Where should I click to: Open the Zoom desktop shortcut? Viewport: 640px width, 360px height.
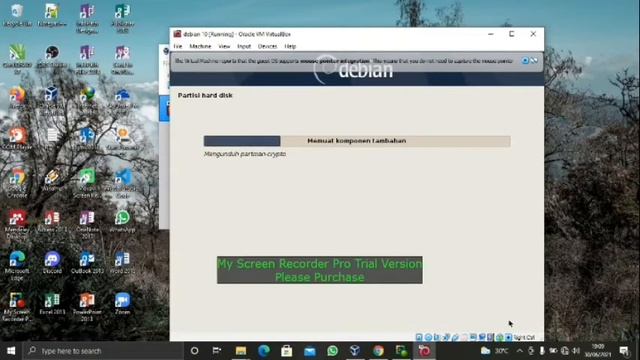click(122, 304)
